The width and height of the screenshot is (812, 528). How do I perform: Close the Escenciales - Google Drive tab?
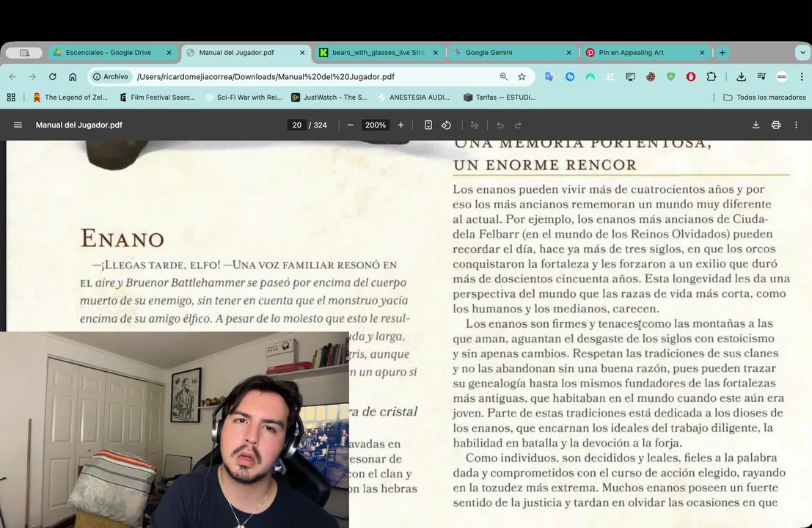click(x=169, y=52)
